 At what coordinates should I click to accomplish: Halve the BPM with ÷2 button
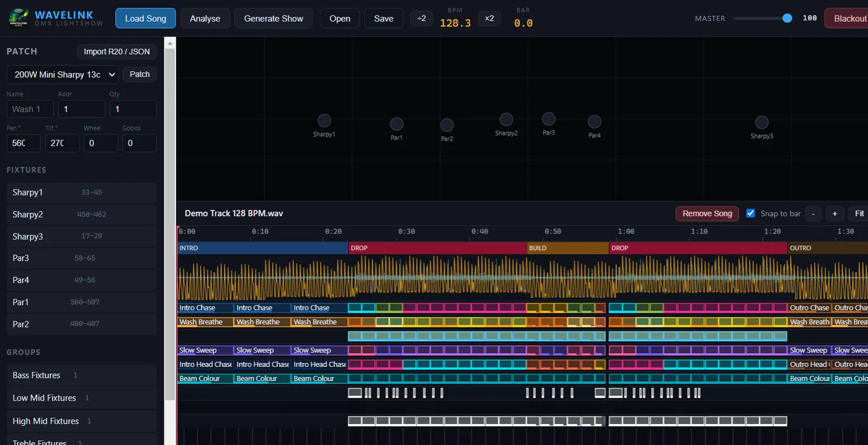[x=422, y=18]
